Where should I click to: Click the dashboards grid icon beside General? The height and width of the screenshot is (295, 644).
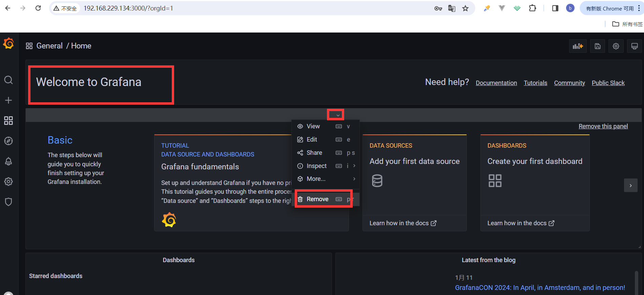click(29, 46)
